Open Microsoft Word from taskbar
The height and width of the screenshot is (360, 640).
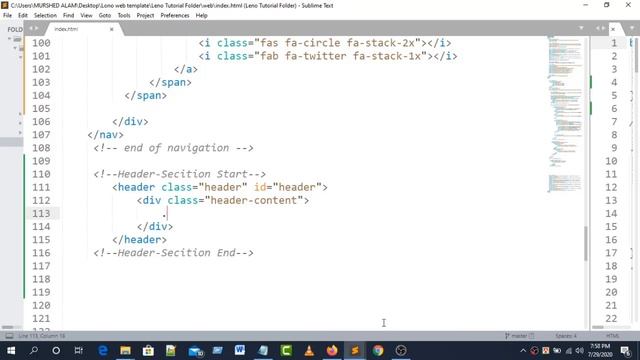click(240, 351)
